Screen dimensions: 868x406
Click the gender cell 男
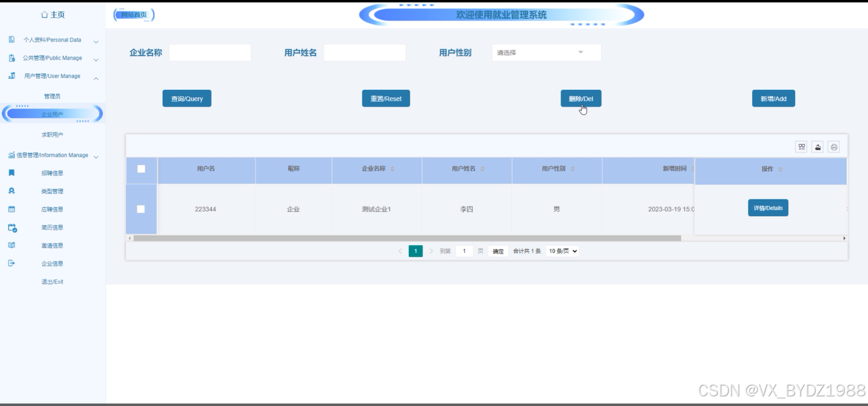(x=556, y=209)
